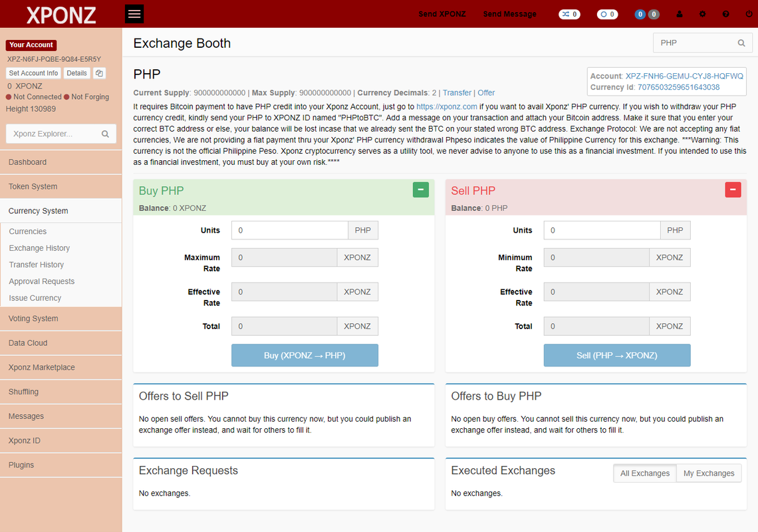Open the grey notification counter badge

[654, 15]
